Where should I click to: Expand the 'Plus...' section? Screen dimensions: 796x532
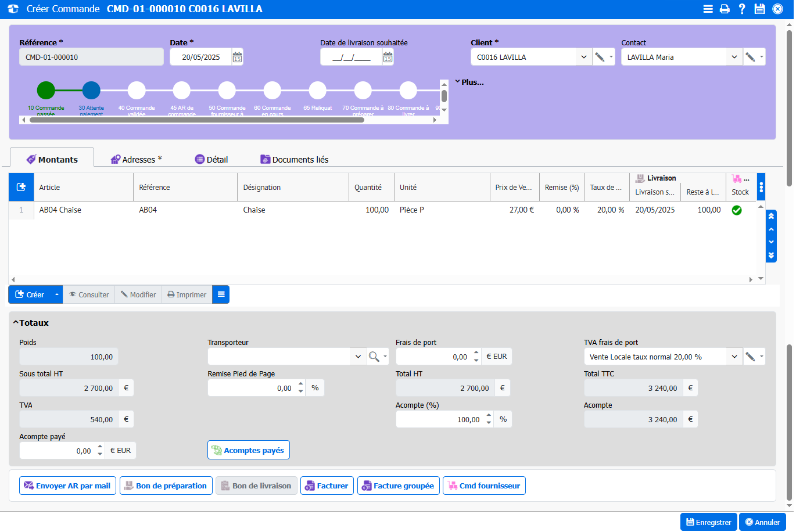coord(469,82)
